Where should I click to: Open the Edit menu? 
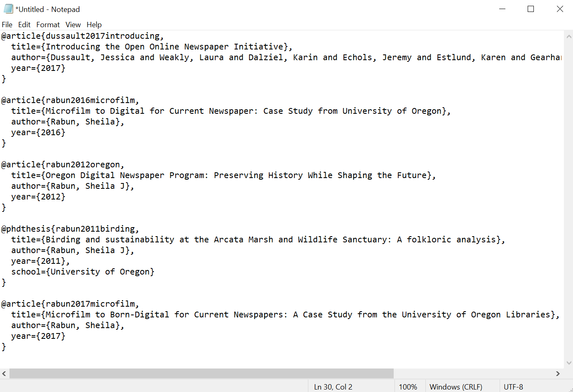tap(24, 25)
